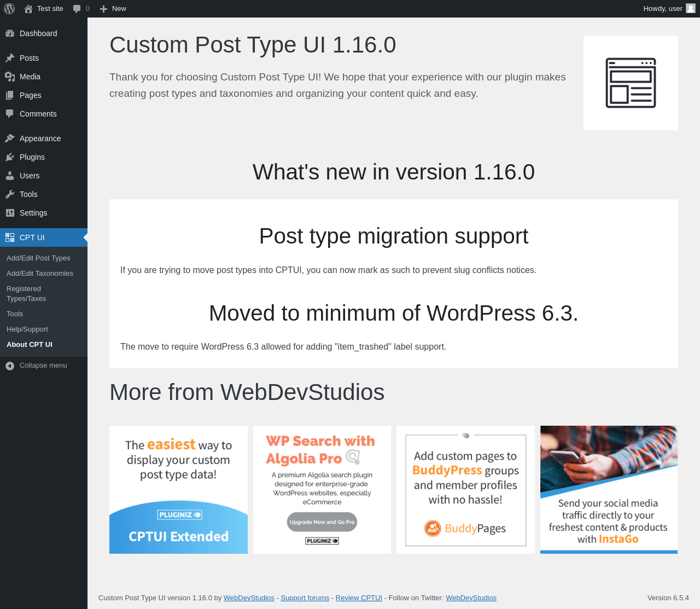Open comments bubble icon in admin bar
This screenshot has height=609, width=700.
[x=77, y=9]
